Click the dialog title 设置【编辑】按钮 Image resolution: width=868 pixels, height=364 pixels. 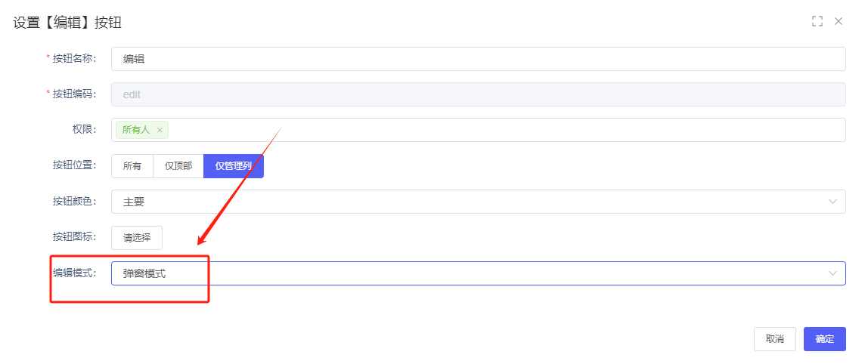67,23
